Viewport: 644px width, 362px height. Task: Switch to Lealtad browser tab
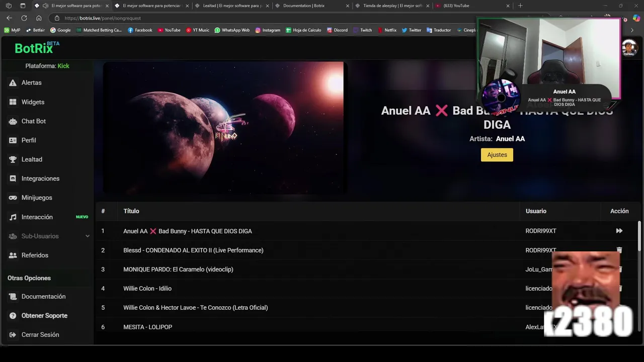[231, 6]
